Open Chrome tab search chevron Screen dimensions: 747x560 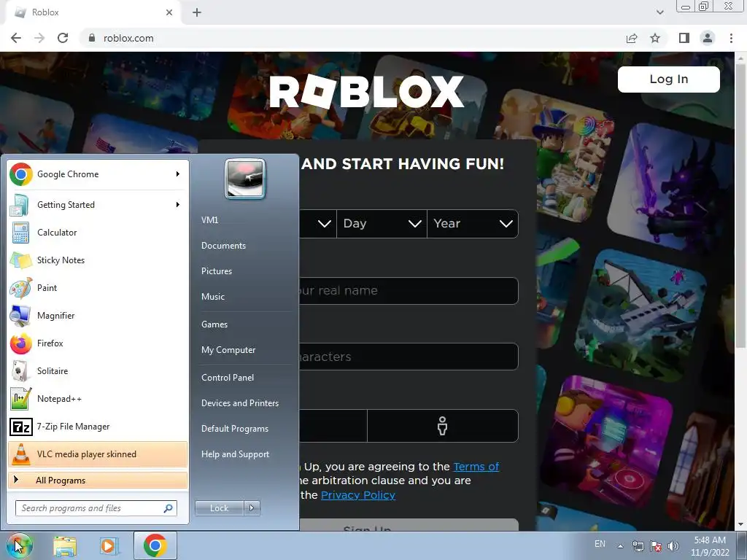click(x=659, y=12)
